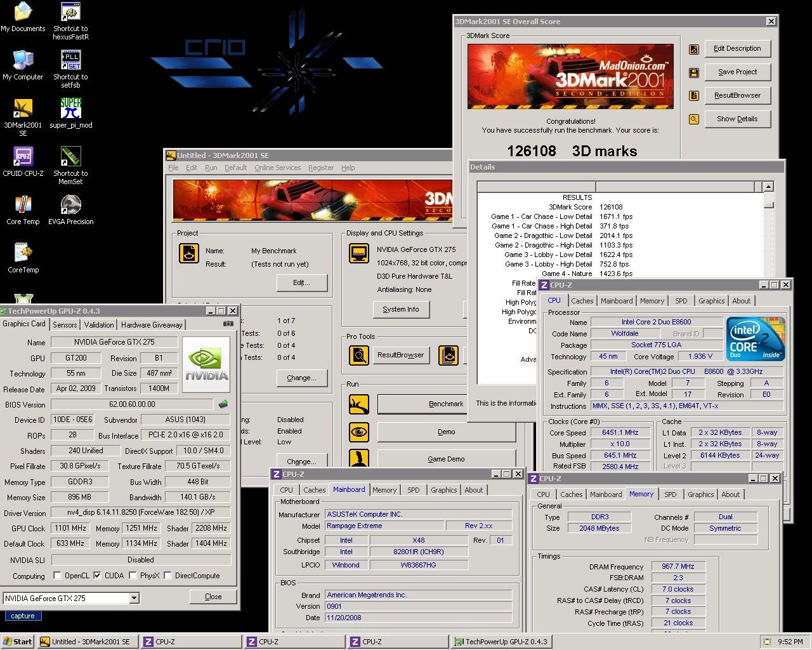Open the My Documents desktop icon

coord(23,12)
